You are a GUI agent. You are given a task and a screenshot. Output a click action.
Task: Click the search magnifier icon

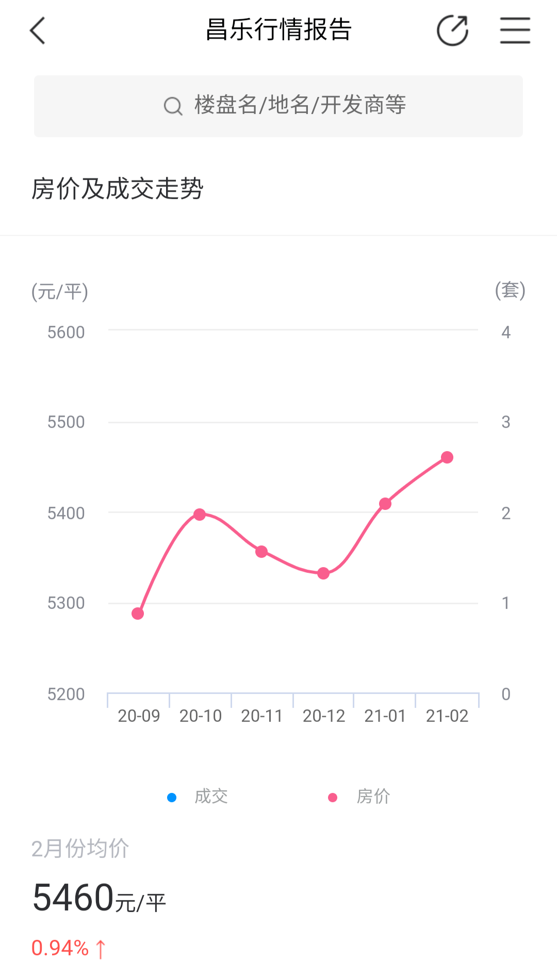pyautogui.click(x=173, y=106)
